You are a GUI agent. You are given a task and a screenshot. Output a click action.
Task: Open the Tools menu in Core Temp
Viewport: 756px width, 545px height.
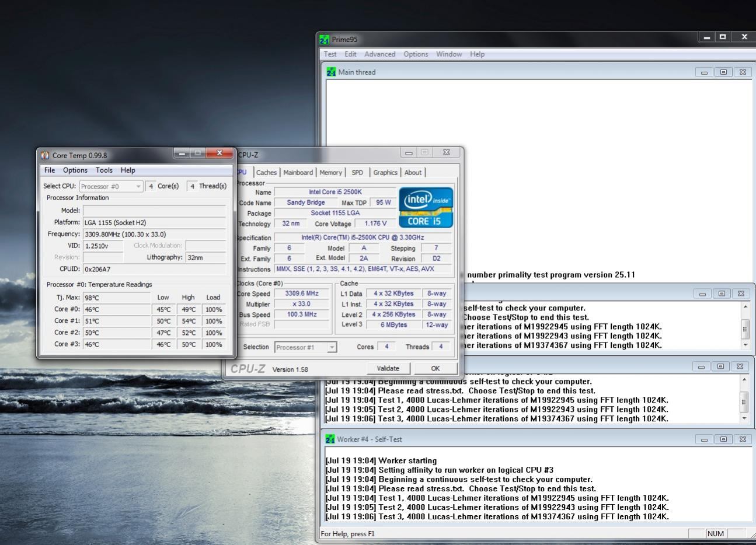pyautogui.click(x=104, y=170)
